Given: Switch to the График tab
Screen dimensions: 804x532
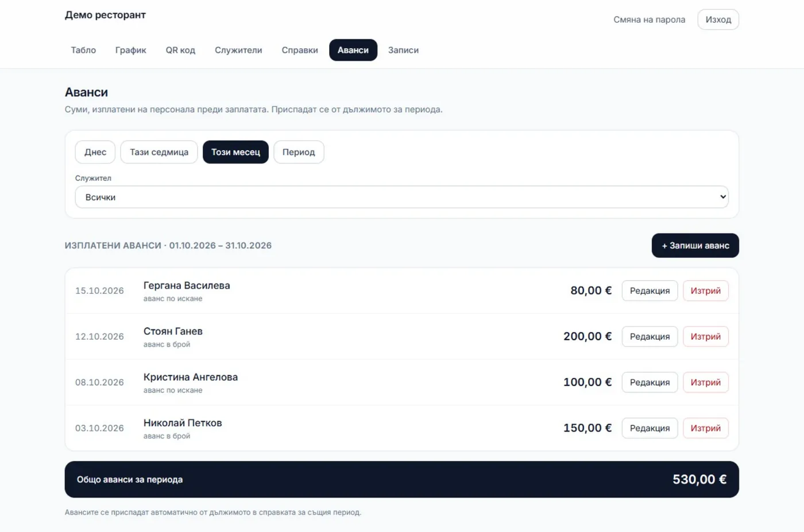Looking at the screenshot, I should coord(130,50).
